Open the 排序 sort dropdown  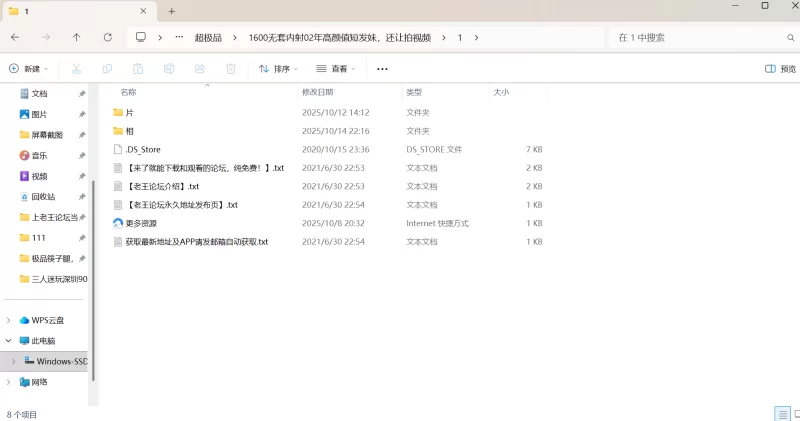click(279, 69)
